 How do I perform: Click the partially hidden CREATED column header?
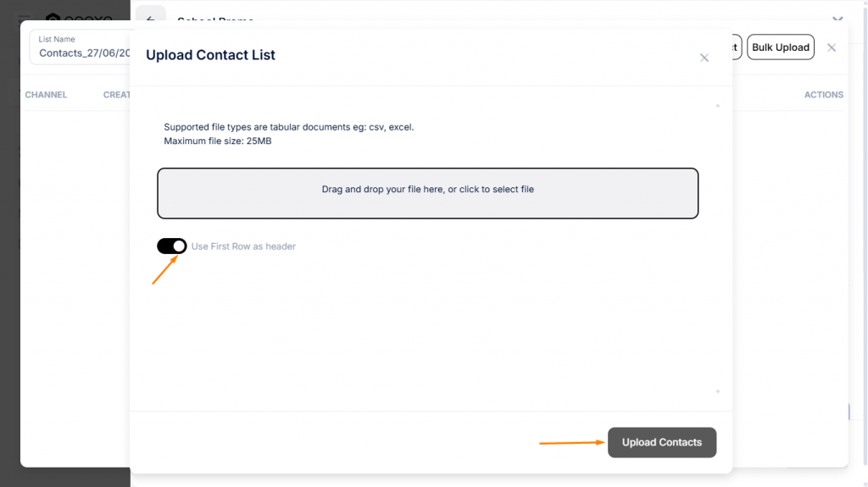click(x=116, y=95)
